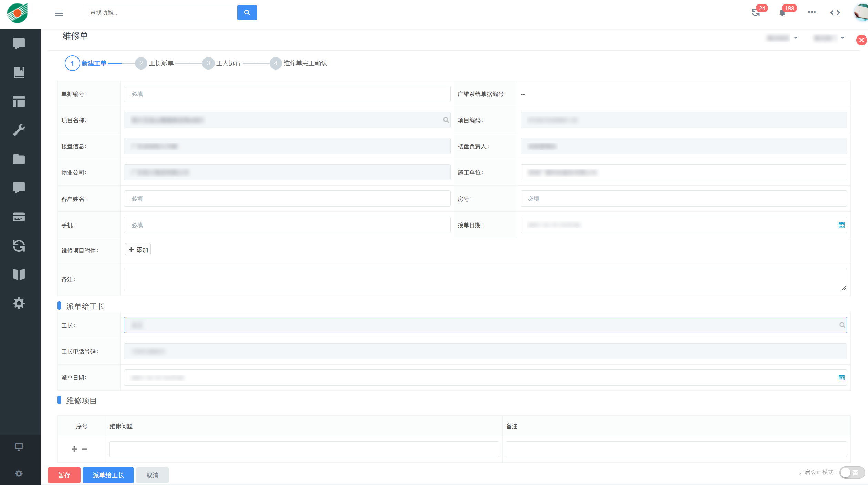Open the folder icon in the sidebar
The width and height of the screenshot is (868, 485).
19,159
